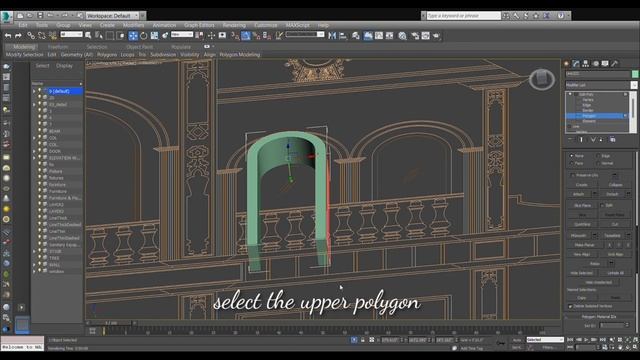Toggle the Split checkbox beside Slice Plane

[x=602, y=205]
